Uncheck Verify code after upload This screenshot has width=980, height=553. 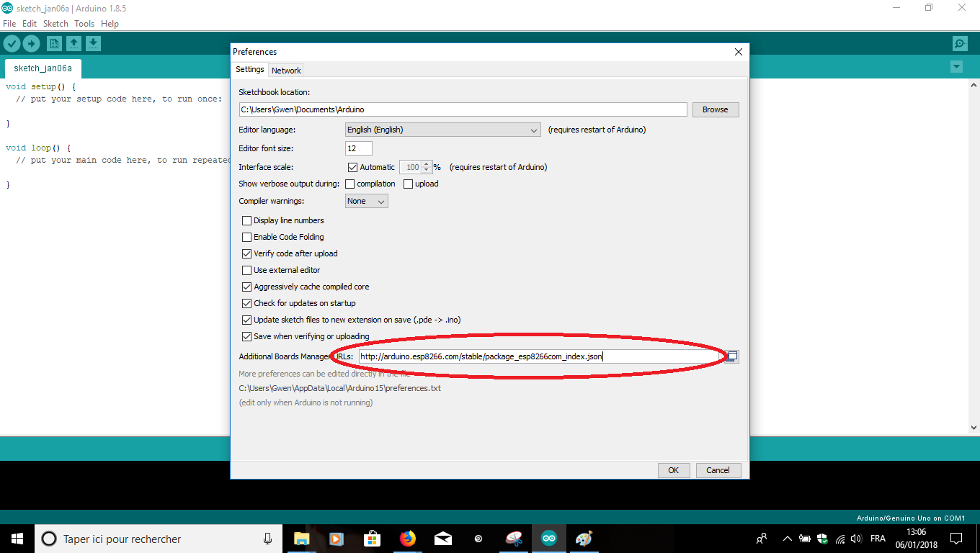(247, 253)
